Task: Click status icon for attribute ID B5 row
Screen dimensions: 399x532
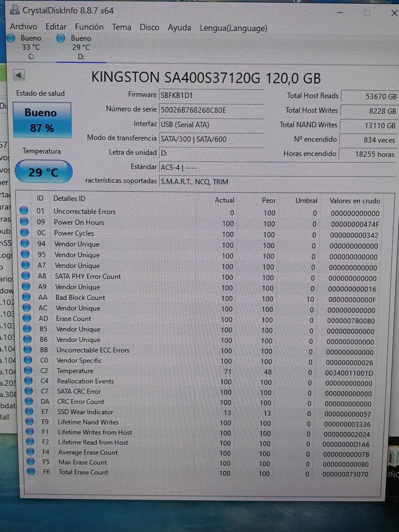Action: [27, 329]
